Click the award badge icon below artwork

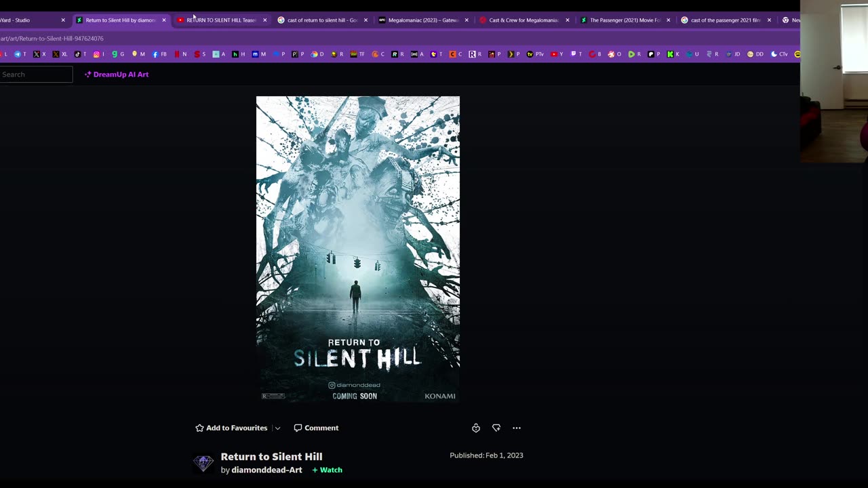(476, 428)
